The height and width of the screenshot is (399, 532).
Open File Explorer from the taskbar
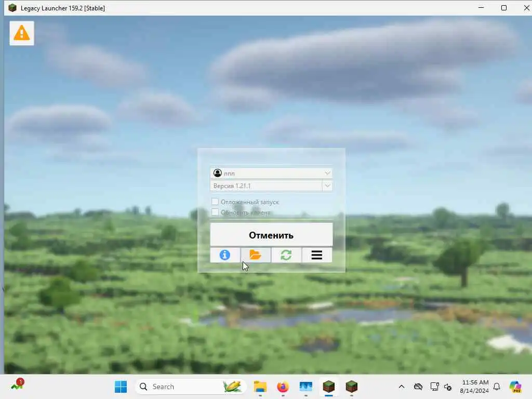coord(260,387)
